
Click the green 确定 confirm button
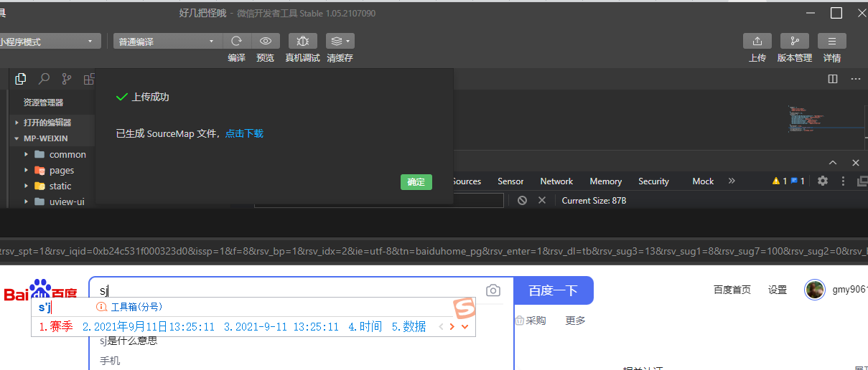[416, 182]
